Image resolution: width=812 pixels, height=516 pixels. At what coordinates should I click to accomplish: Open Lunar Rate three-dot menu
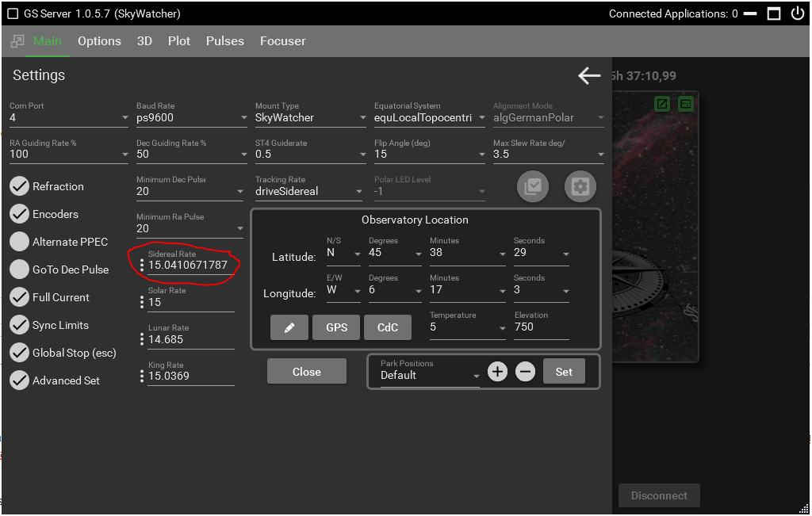pos(142,339)
